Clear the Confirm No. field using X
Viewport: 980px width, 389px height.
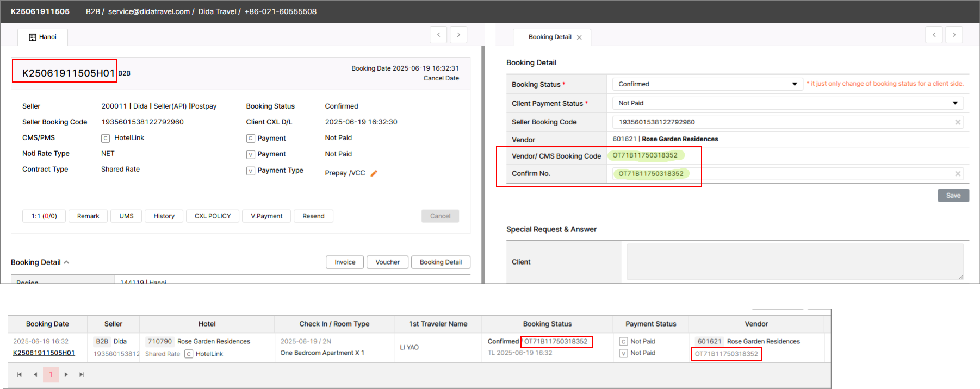click(x=958, y=174)
